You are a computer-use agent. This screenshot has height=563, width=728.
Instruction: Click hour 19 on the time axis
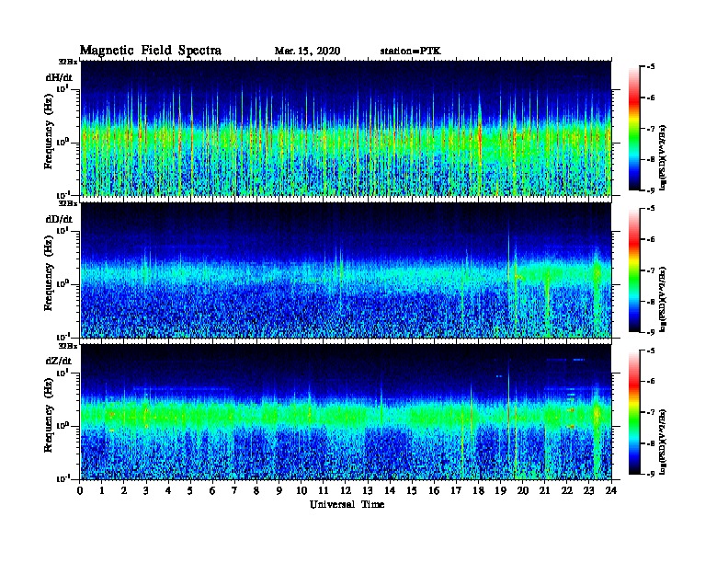pos(500,490)
